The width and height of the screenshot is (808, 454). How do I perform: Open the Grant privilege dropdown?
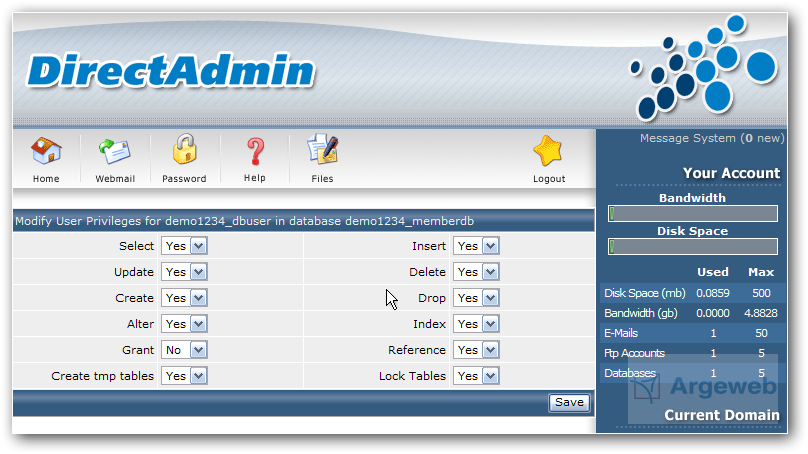pos(184,350)
